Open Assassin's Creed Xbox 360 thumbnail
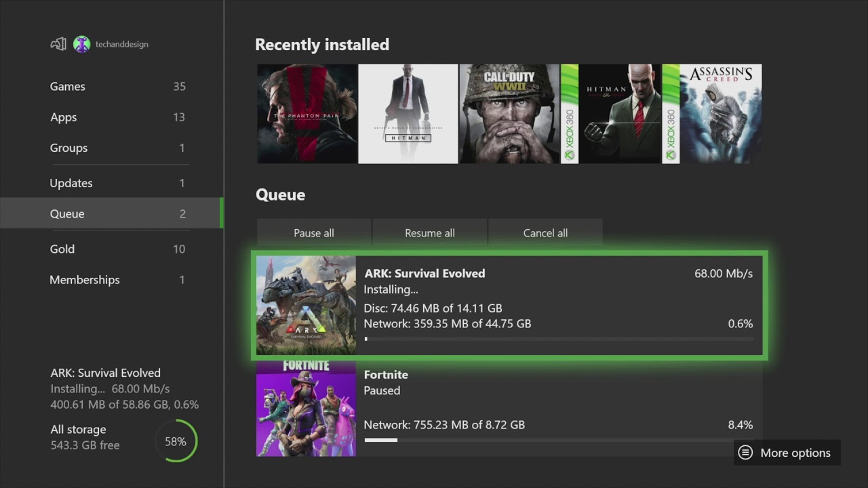Viewport: 868px width, 488px height. 711,114
